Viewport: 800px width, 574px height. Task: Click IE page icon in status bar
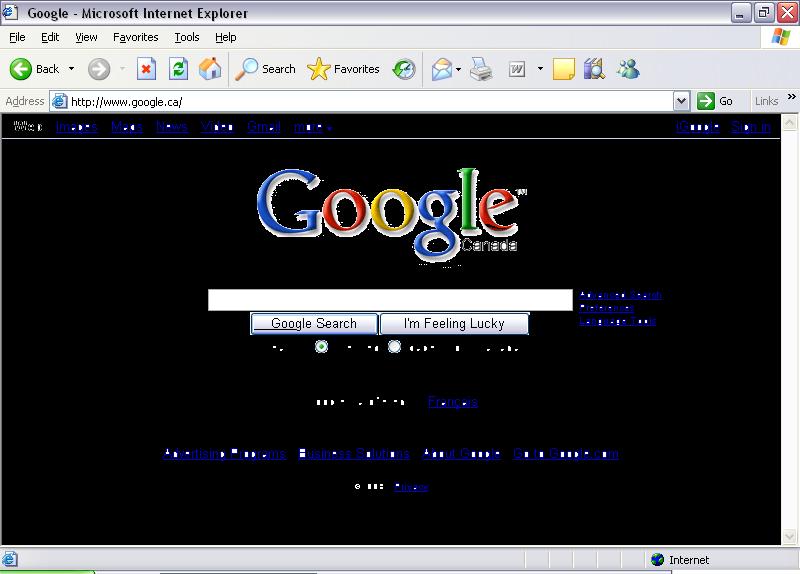[9, 559]
